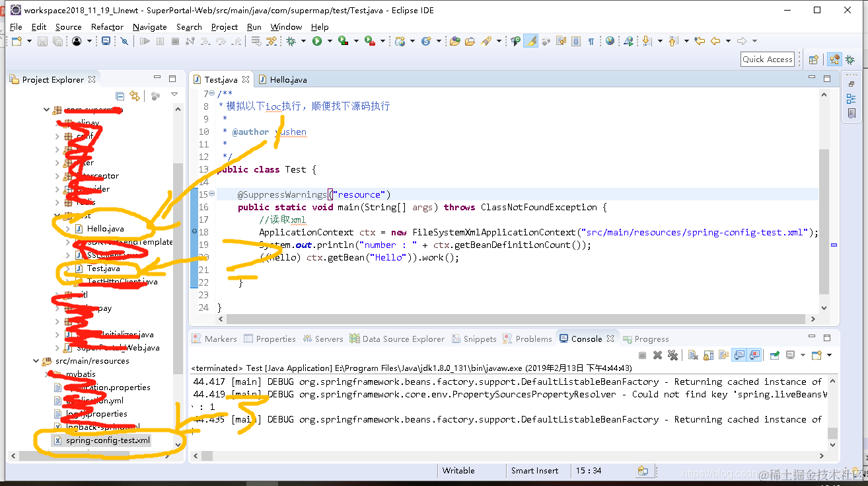Click Next Annotation down-arrow icon

point(647,41)
